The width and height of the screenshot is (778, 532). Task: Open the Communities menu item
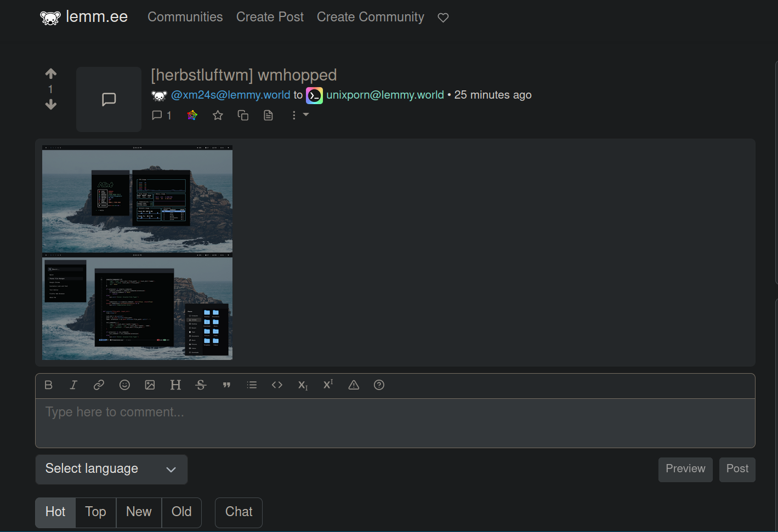[x=185, y=17]
